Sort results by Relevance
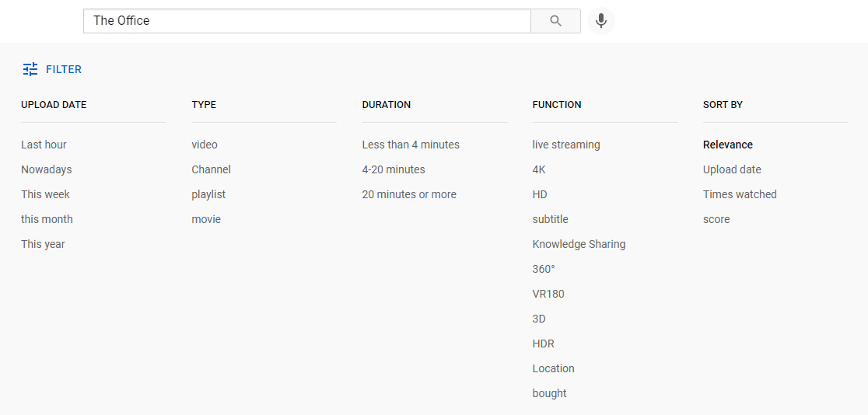Viewport: 868px width, 415px height. pyautogui.click(x=728, y=145)
